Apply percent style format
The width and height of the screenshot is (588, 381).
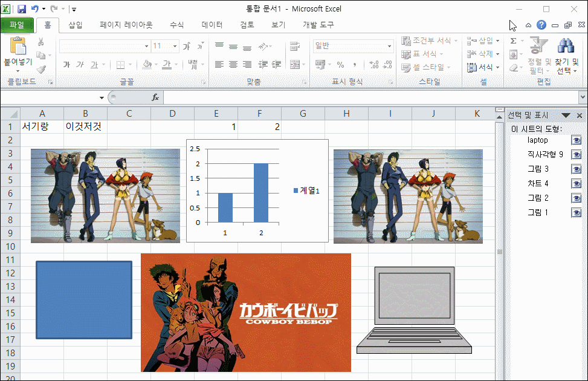[x=340, y=65]
